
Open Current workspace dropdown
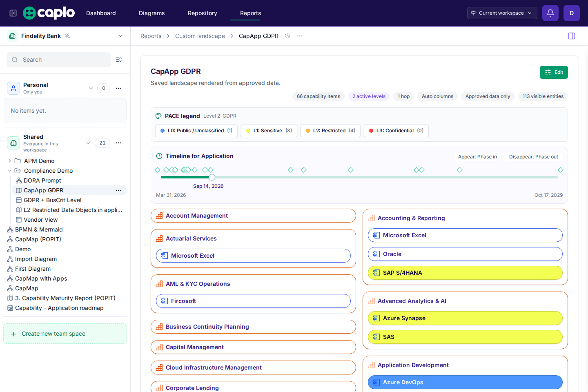(502, 13)
